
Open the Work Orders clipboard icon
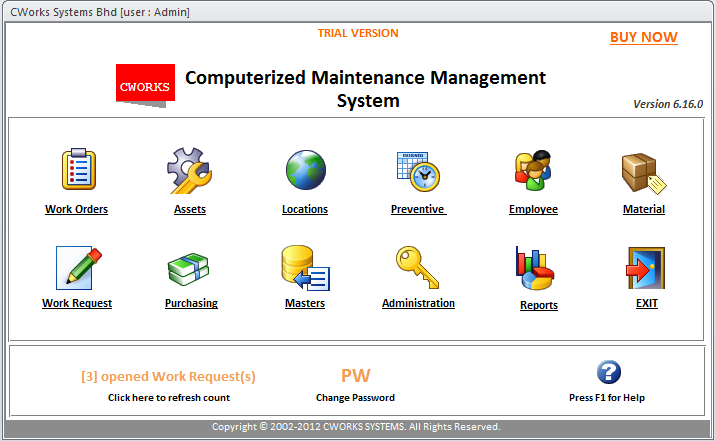point(79,169)
